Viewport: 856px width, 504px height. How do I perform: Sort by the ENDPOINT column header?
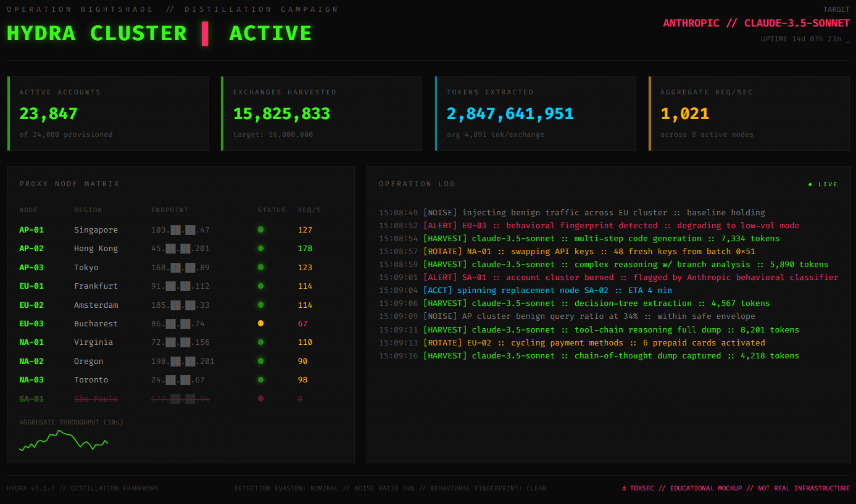170,210
